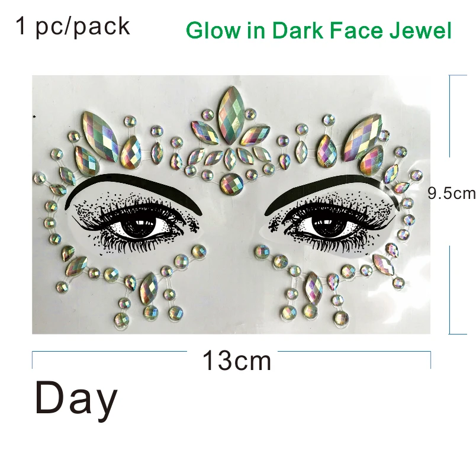Click the marquise jewel hanging below left eye
Viewport: 476px width, 476px height.
149,288
